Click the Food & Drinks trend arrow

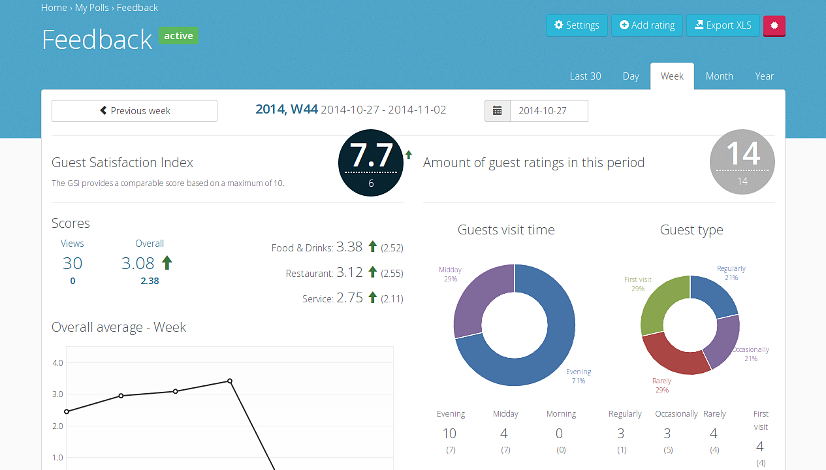click(372, 247)
